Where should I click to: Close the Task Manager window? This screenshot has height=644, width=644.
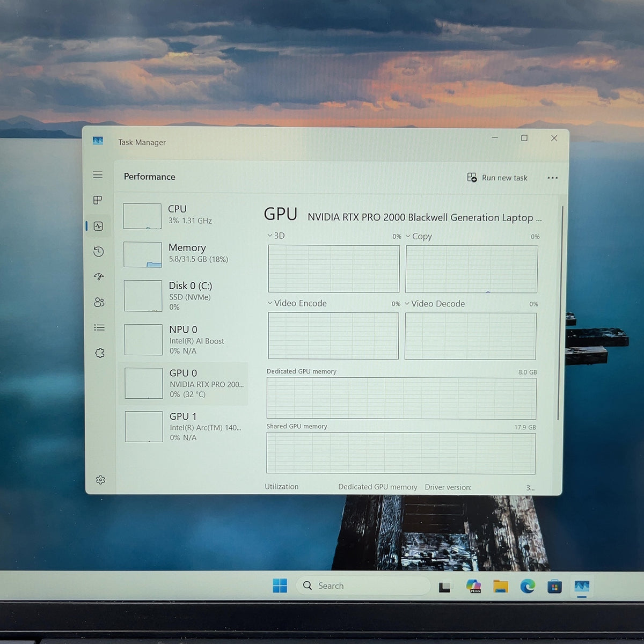point(554,138)
